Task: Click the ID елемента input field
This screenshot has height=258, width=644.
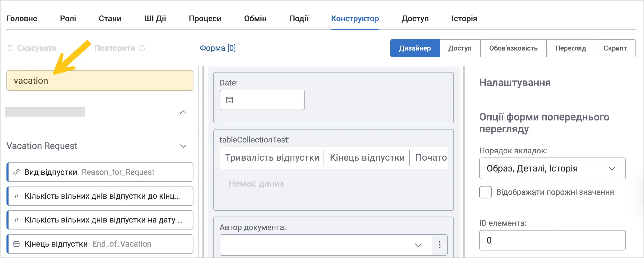Action: pyautogui.click(x=552, y=240)
